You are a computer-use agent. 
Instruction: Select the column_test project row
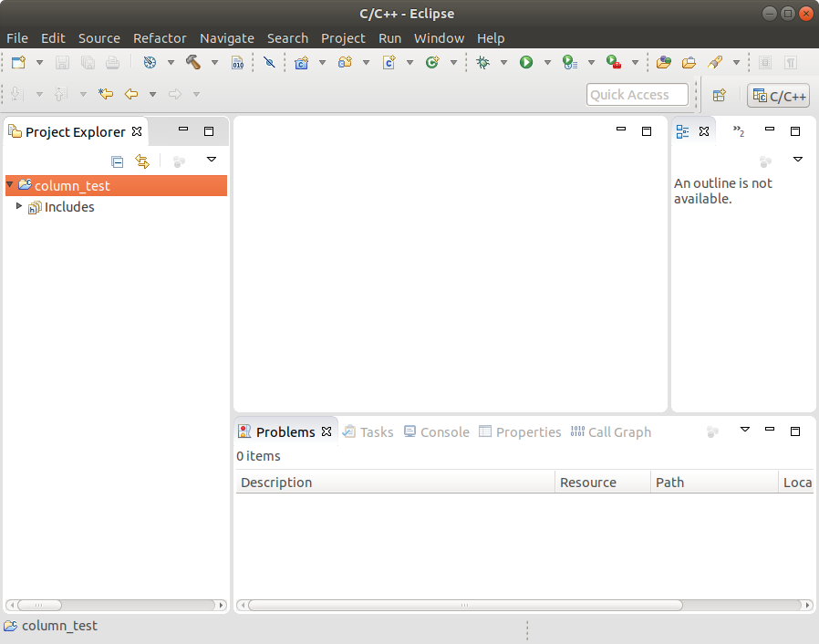click(x=116, y=185)
